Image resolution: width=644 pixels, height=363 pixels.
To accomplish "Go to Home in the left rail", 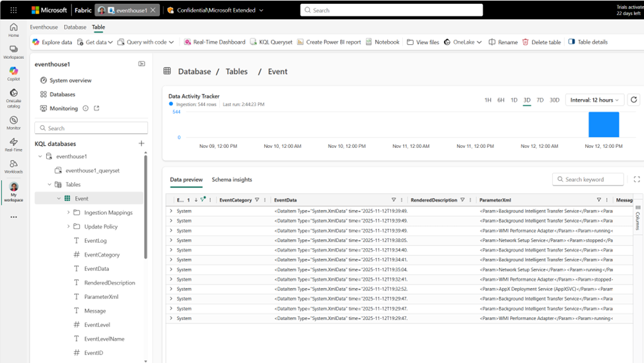I will [14, 30].
